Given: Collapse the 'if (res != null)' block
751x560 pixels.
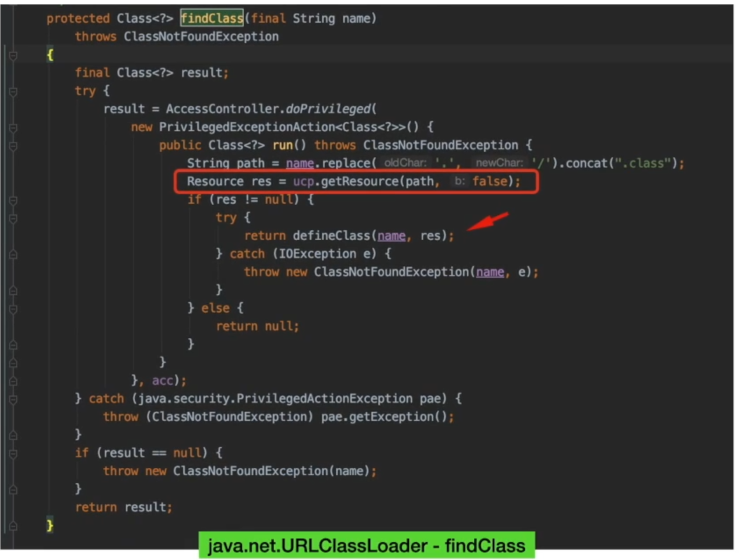Looking at the screenshot, I should [x=13, y=200].
